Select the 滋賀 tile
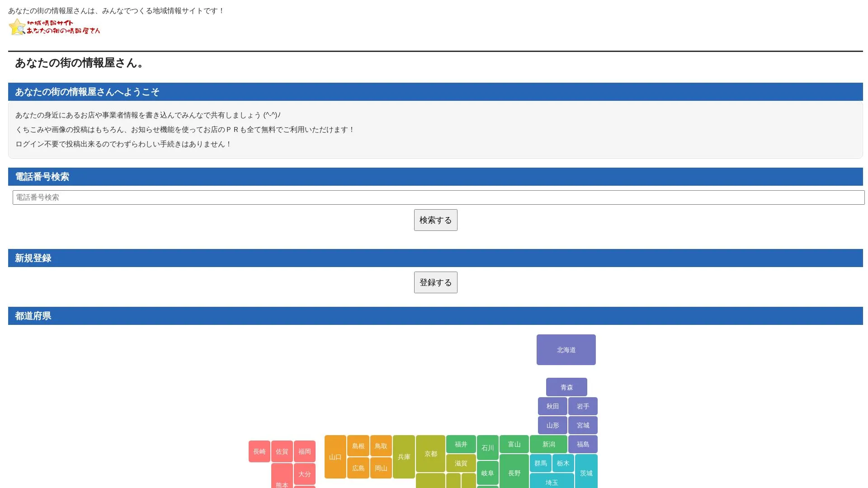This screenshot has width=868, height=488. pyautogui.click(x=461, y=463)
